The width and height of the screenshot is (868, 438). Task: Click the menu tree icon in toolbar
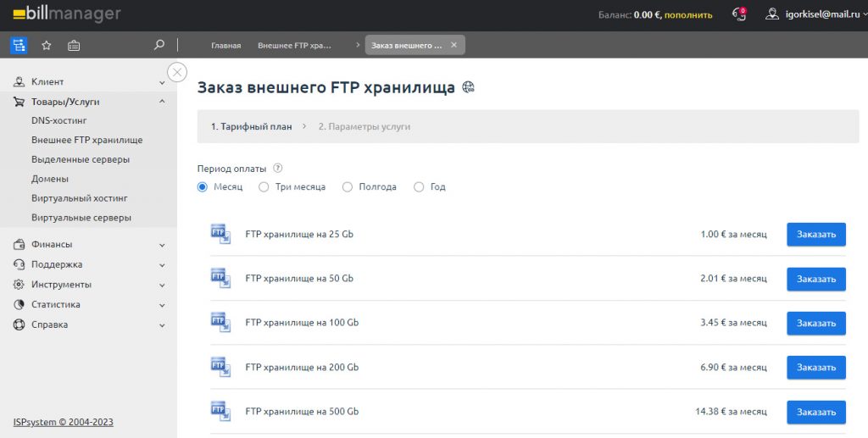(19, 46)
